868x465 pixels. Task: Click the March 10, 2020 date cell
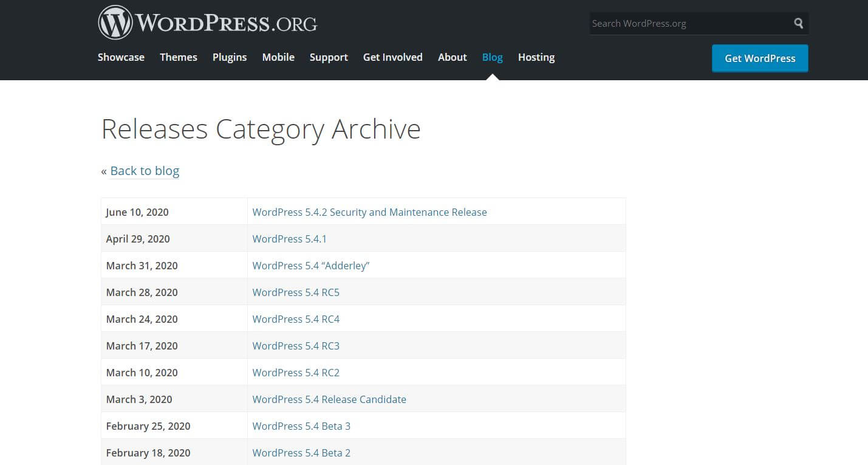174,372
